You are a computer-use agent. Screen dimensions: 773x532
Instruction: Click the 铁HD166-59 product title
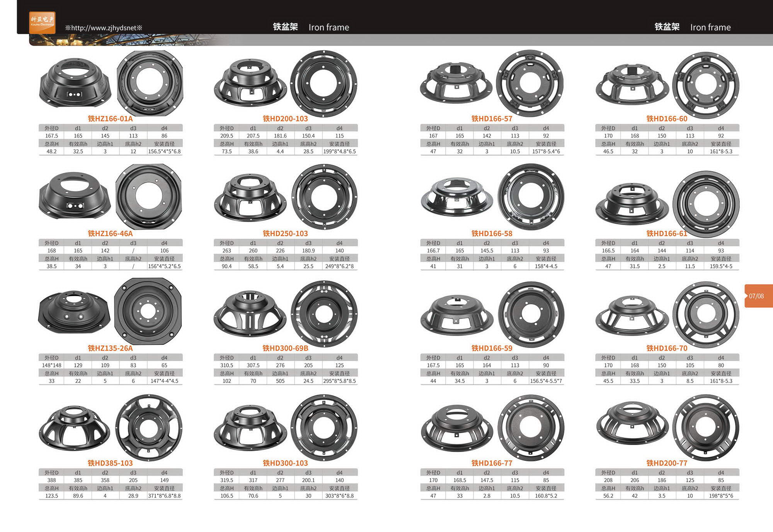click(492, 348)
